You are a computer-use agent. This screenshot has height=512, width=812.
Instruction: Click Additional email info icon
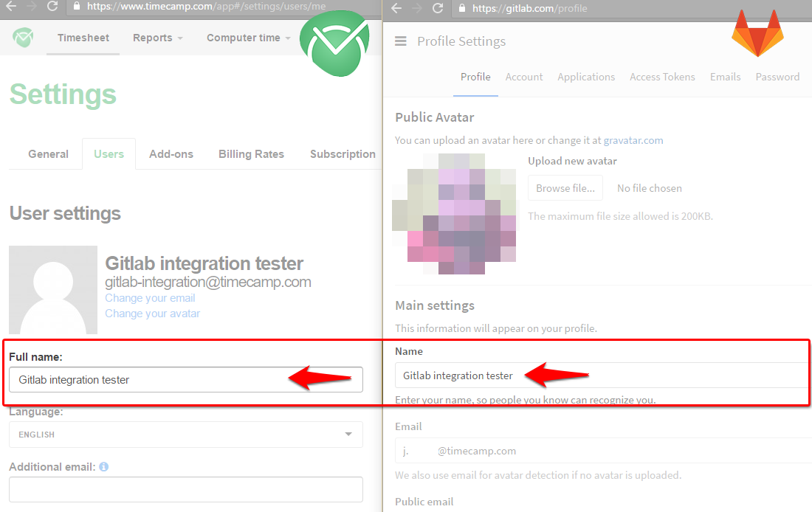103,466
